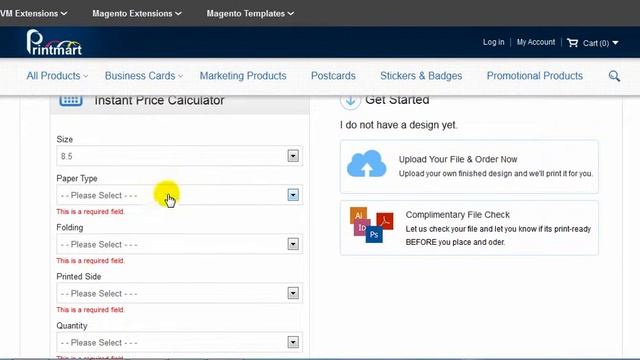Open the Folding dropdown arrow

tap(293, 244)
